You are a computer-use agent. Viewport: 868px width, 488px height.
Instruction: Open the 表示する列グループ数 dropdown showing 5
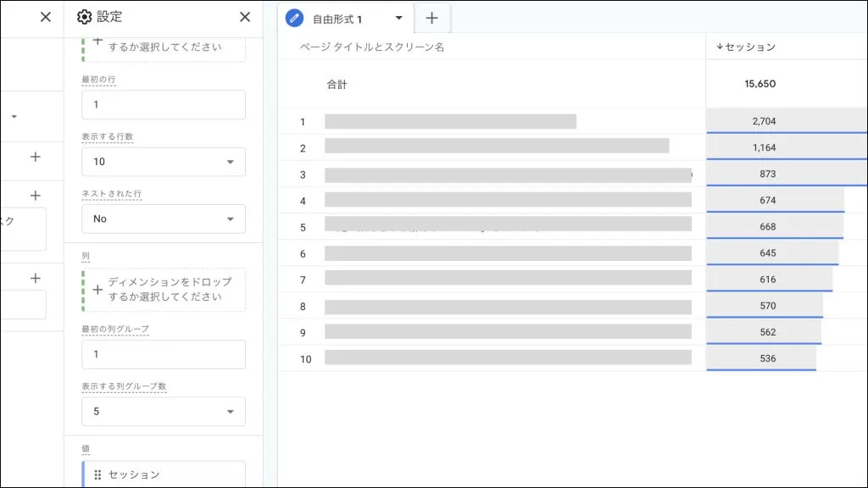[x=164, y=411]
